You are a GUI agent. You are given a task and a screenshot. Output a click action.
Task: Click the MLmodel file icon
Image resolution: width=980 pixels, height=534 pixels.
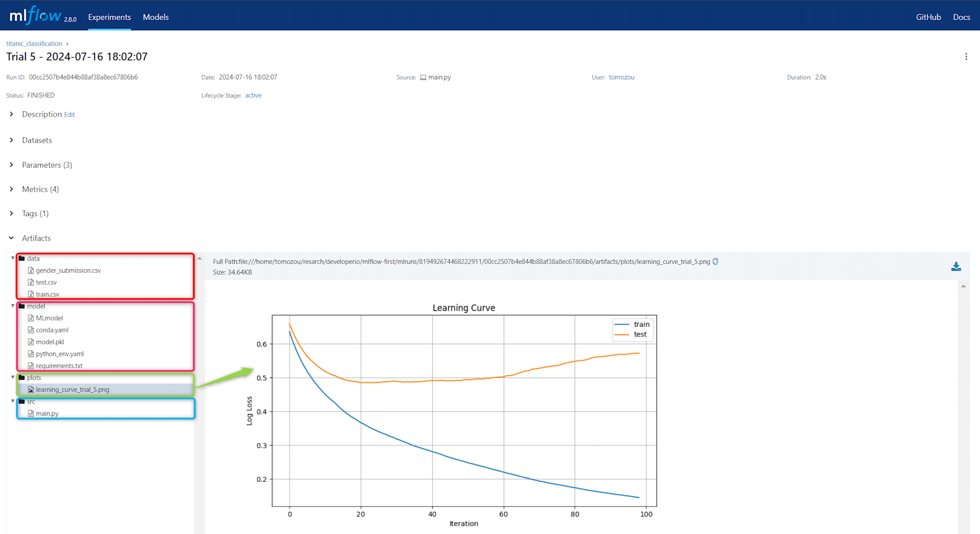pyautogui.click(x=31, y=318)
